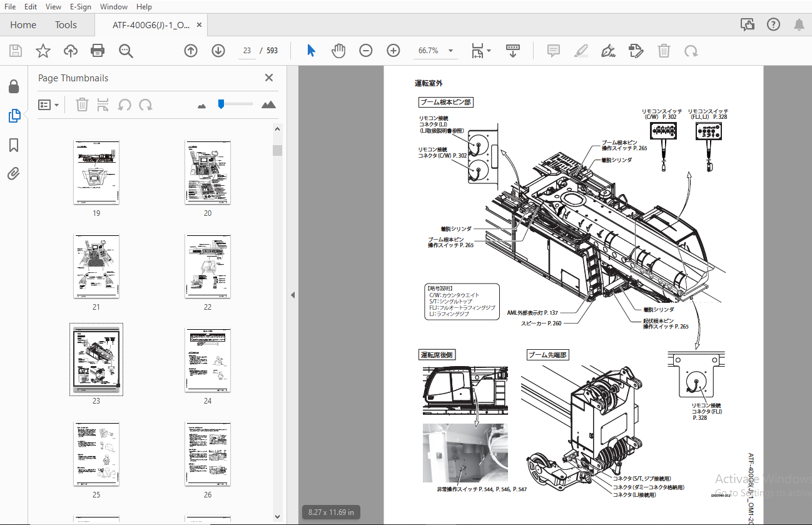The height and width of the screenshot is (525, 812).
Task: Switch to the Tools tab
Action: 66,25
